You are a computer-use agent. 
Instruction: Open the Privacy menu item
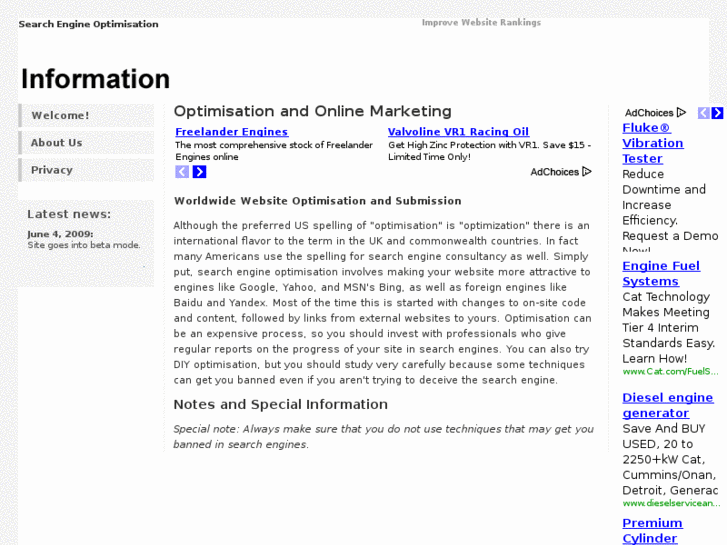pyautogui.click(x=86, y=170)
